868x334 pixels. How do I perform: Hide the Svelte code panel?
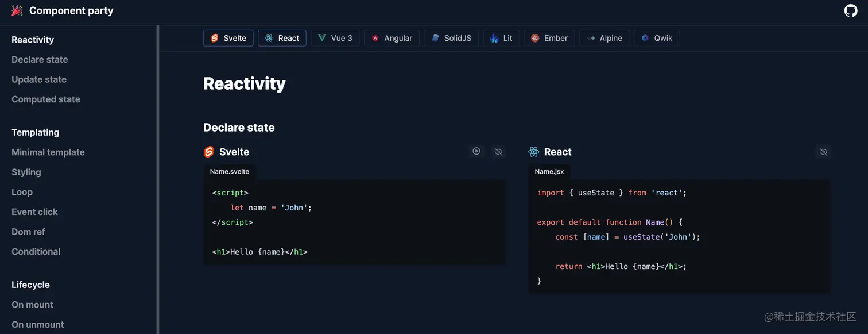tap(498, 152)
